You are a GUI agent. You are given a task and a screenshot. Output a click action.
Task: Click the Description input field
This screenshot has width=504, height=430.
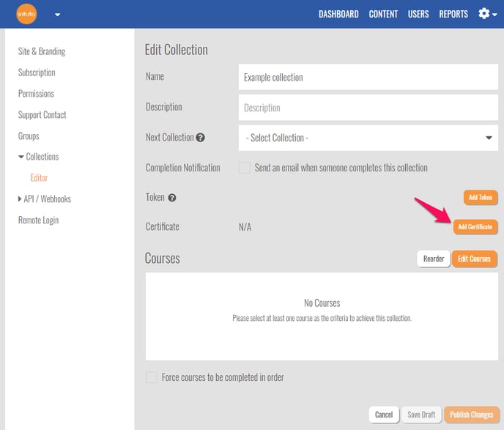point(368,108)
